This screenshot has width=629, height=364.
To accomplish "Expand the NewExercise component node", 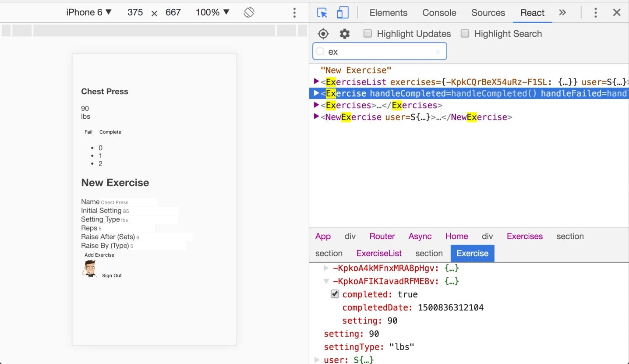I will (x=317, y=117).
